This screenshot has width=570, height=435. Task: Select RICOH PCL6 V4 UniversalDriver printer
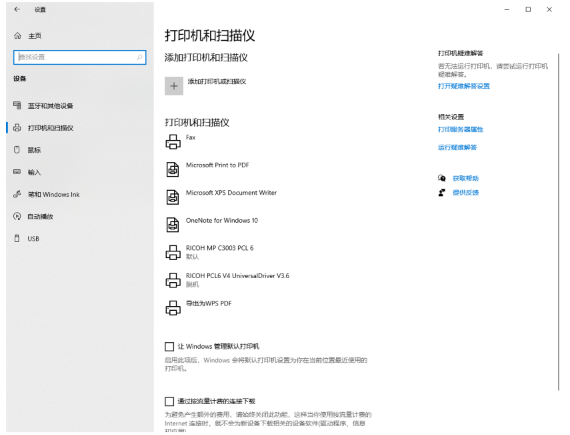pyautogui.click(x=228, y=280)
